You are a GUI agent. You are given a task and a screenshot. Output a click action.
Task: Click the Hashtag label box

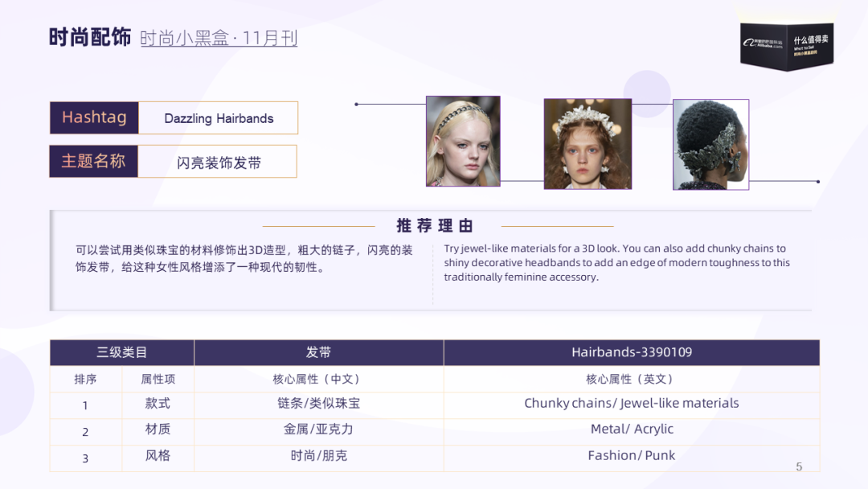pos(94,117)
